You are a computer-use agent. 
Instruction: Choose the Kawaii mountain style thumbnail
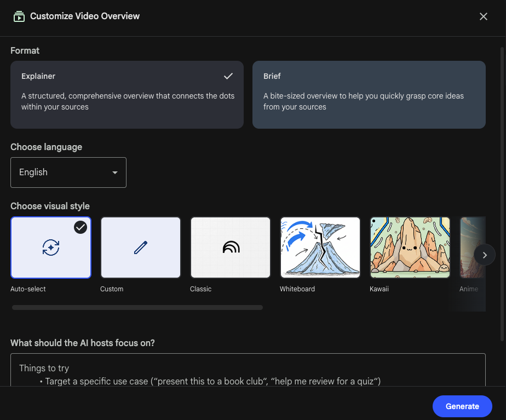(x=410, y=248)
